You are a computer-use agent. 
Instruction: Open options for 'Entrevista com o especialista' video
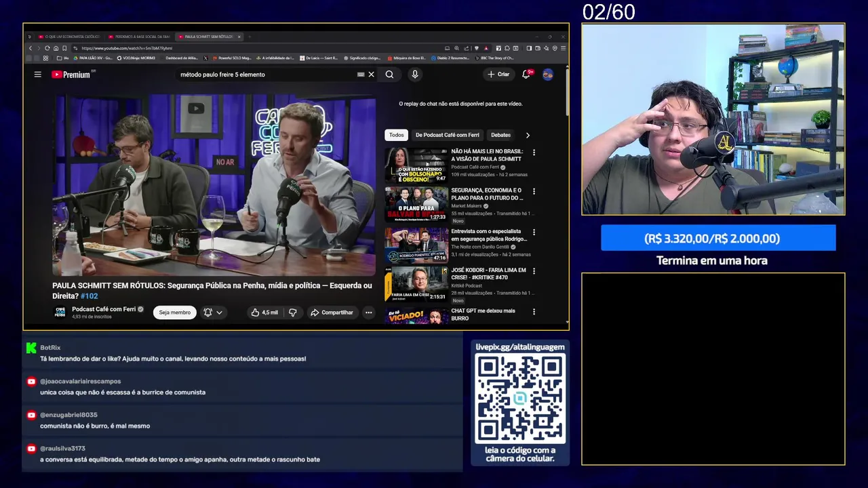click(x=534, y=232)
